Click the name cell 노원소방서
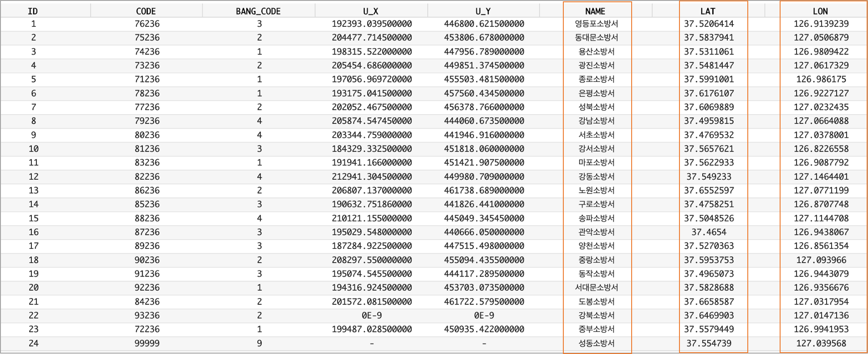The width and height of the screenshot is (868, 354). [x=597, y=190]
